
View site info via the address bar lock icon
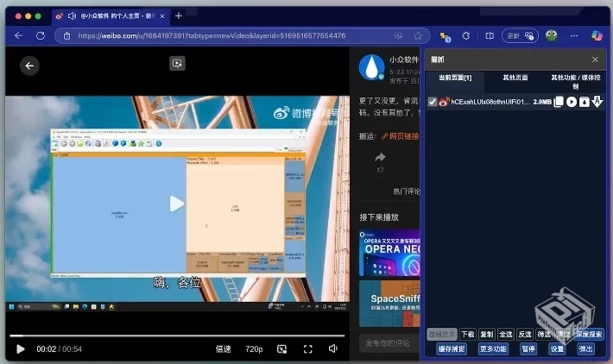66,36
